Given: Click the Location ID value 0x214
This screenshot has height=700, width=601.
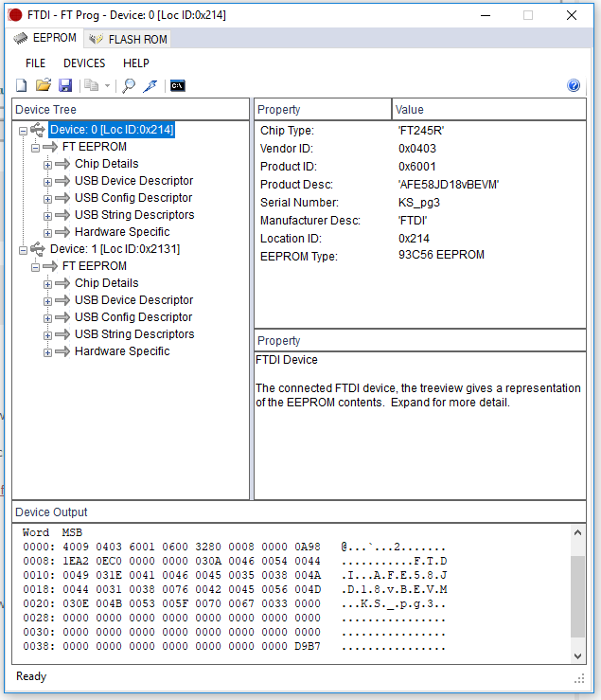Looking at the screenshot, I should 414,239.
